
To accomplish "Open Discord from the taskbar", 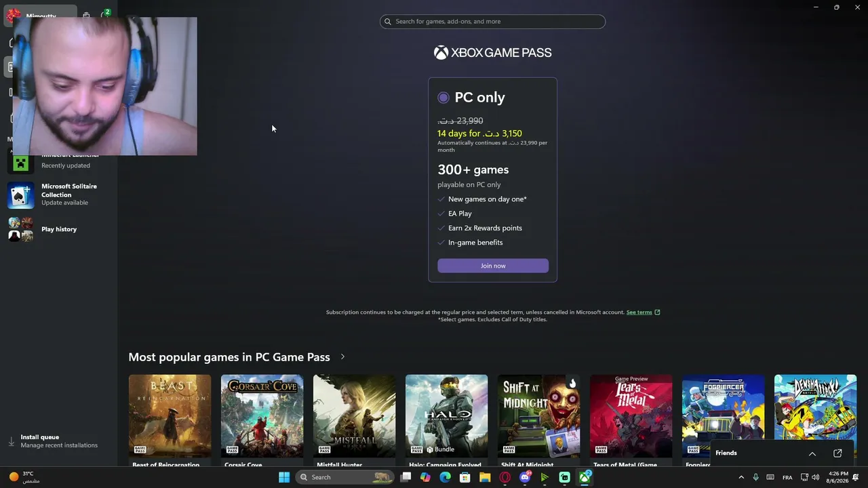I will (525, 477).
